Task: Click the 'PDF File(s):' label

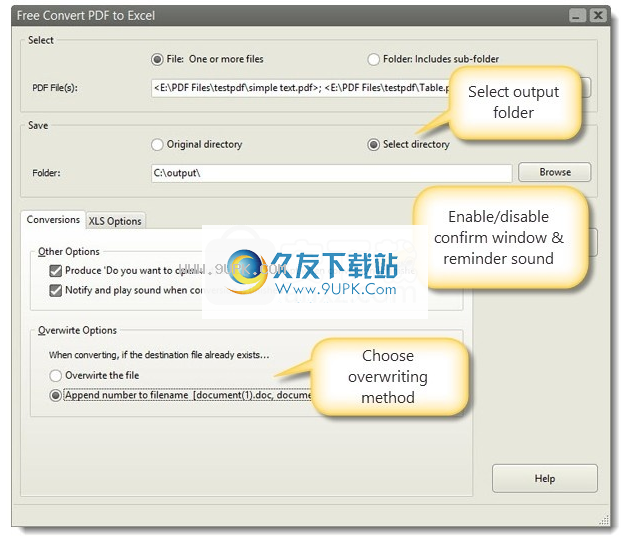Action: click(55, 88)
